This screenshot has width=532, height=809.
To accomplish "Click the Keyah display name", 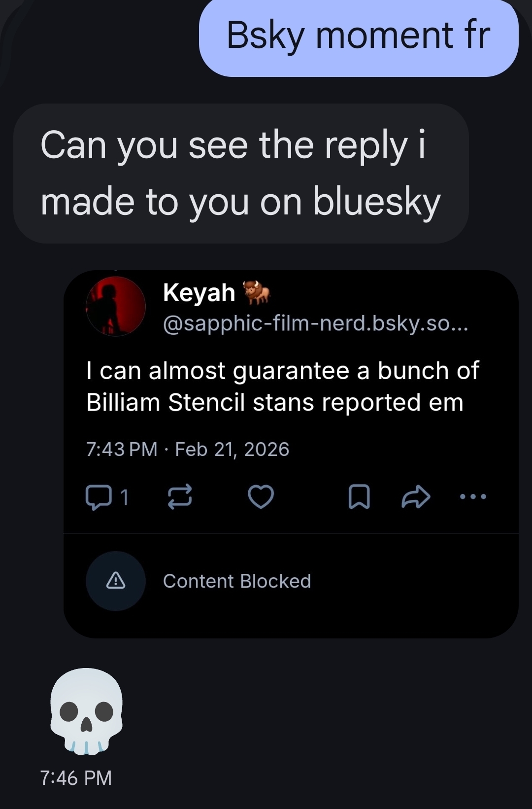I will click(x=199, y=293).
